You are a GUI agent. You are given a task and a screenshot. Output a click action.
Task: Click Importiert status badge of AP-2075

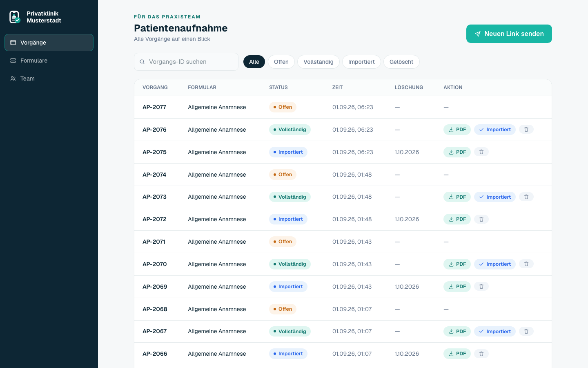[288, 152]
